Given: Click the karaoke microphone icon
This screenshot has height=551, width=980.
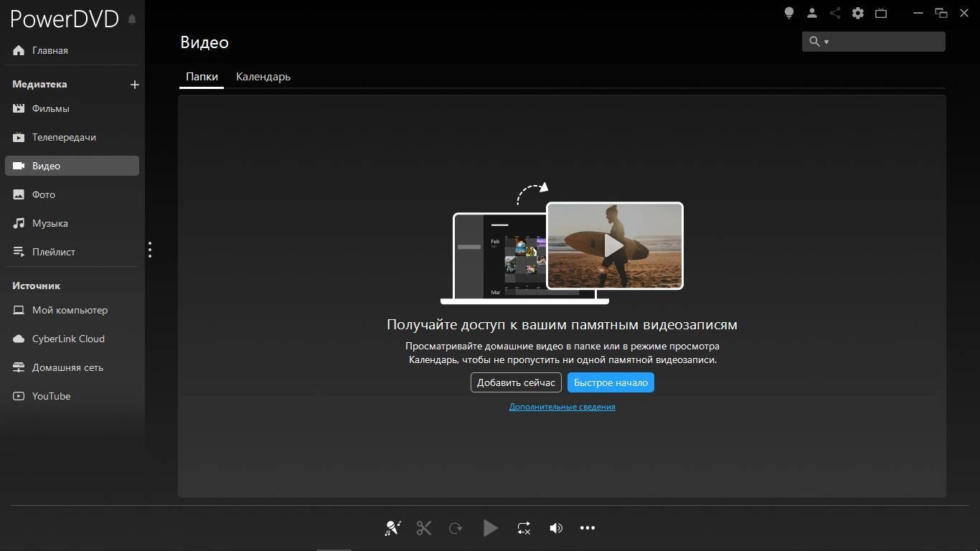Looking at the screenshot, I should click(392, 528).
